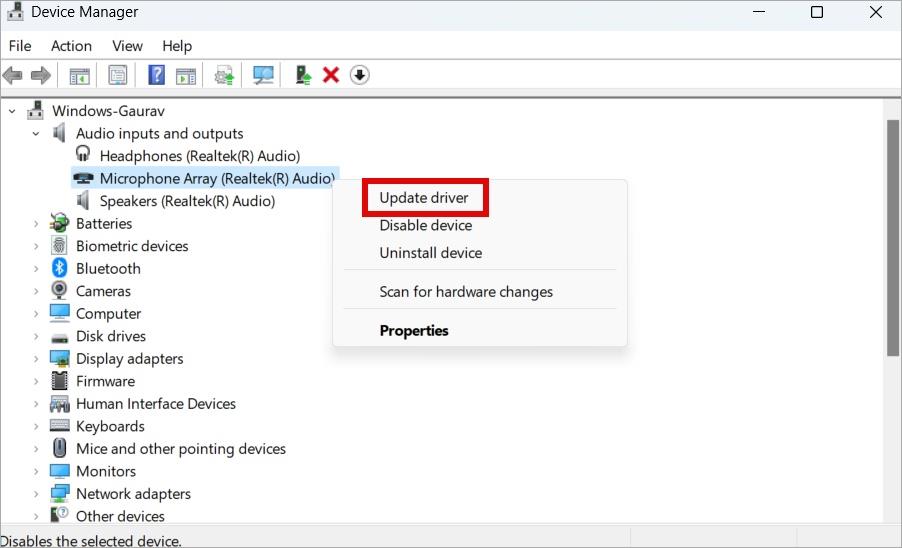Select the Firmware category label
This screenshot has height=548, width=902.
105,381
